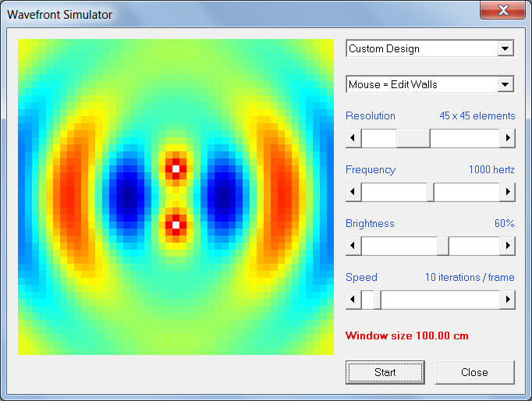The width and height of the screenshot is (532, 401).
Task: Open the Custom Design dropdown
Action: pyautogui.click(x=431, y=48)
